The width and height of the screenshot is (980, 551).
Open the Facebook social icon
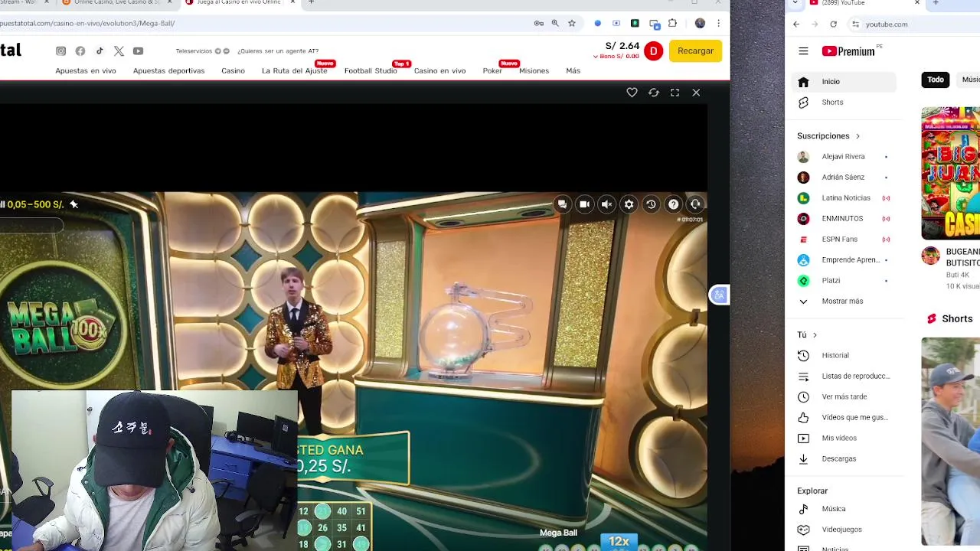pyautogui.click(x=80, y=51)
